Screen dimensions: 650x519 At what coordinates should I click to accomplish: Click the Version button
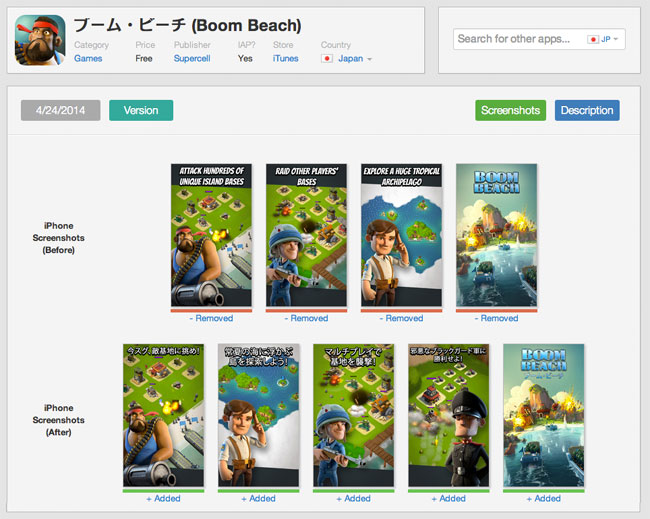[x=141, y=110]
